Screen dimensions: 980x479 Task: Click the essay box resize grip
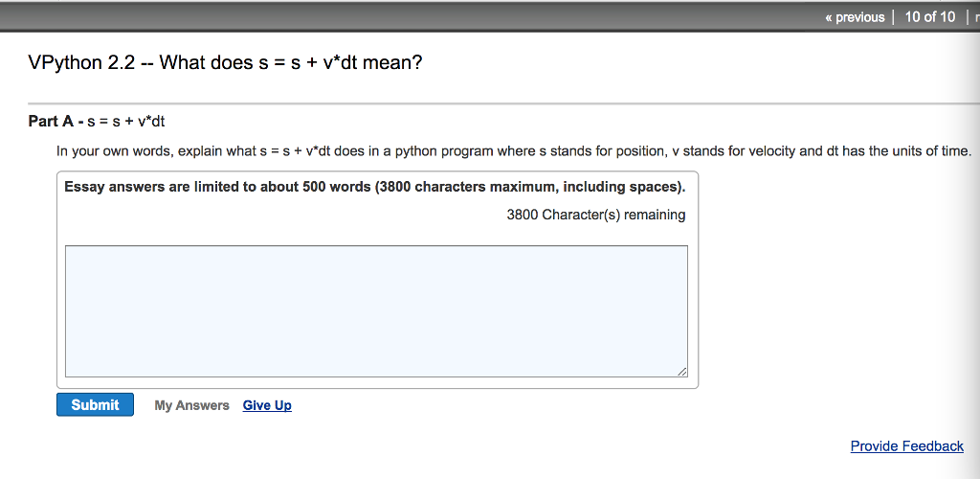681,371
